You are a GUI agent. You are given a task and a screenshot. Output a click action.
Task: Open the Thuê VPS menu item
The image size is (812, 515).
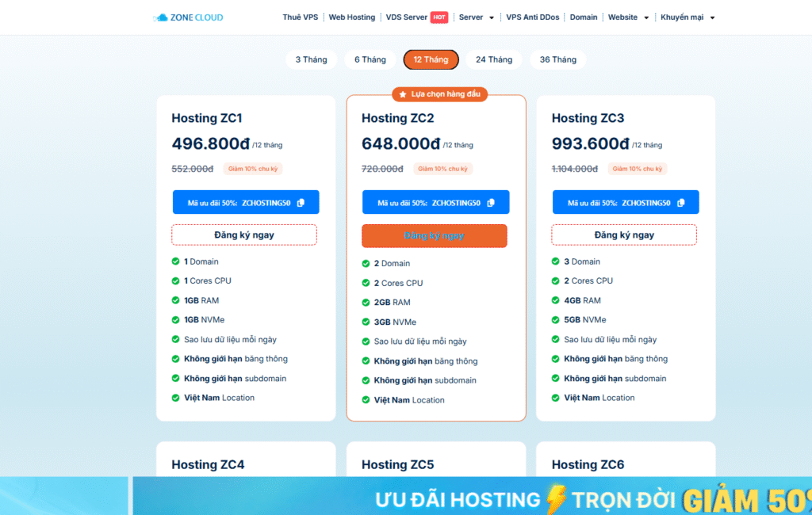pos(300,17)
